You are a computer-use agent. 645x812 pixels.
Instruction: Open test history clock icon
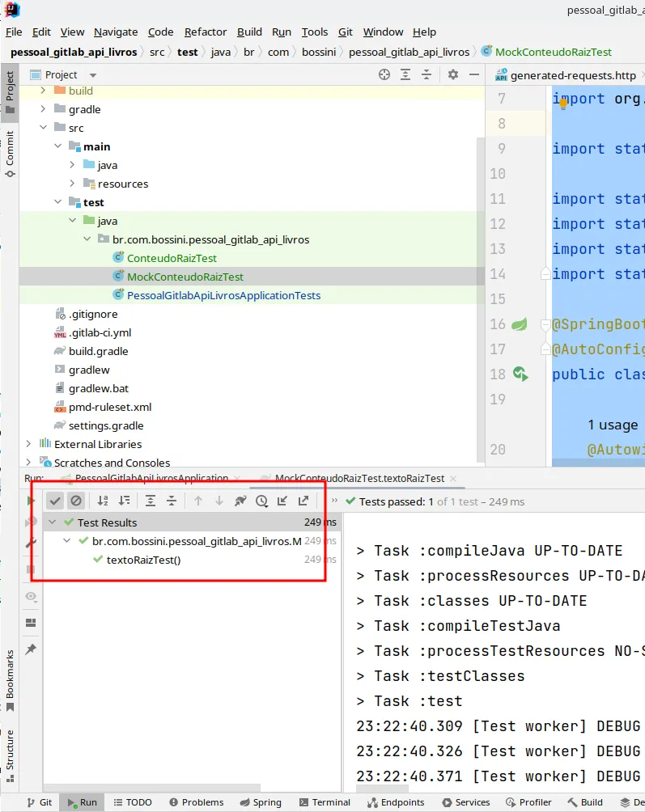tap(261, 501)
